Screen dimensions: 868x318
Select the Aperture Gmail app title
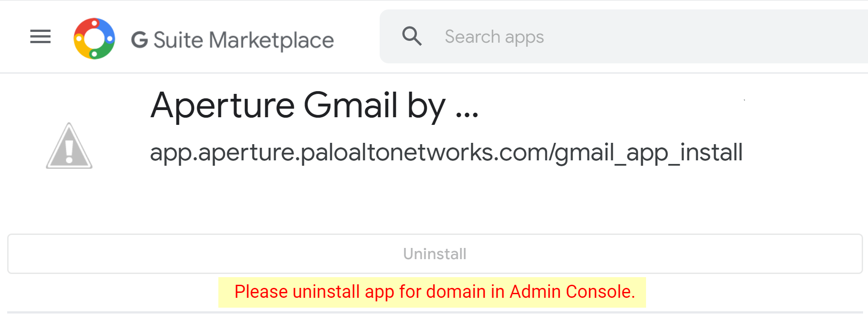314,106
